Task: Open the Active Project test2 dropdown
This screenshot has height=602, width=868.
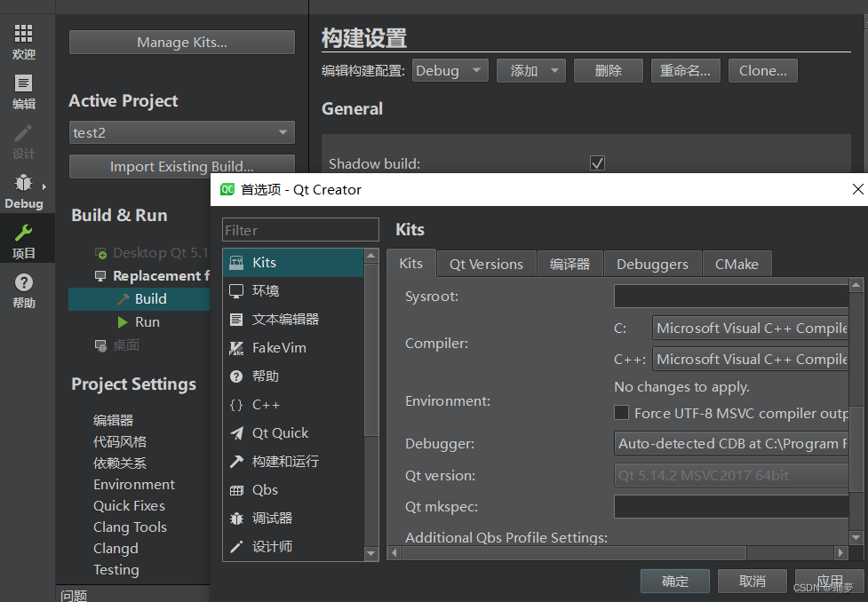Action: pos(181,132)
